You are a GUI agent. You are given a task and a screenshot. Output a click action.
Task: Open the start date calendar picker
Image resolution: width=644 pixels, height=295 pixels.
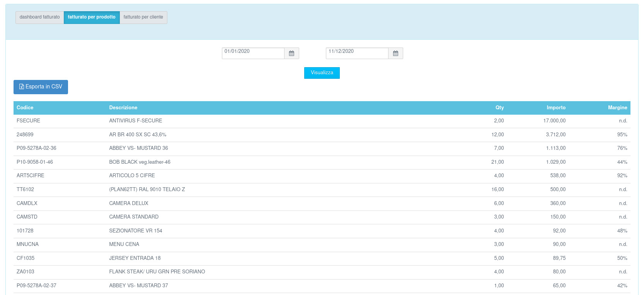291,53
